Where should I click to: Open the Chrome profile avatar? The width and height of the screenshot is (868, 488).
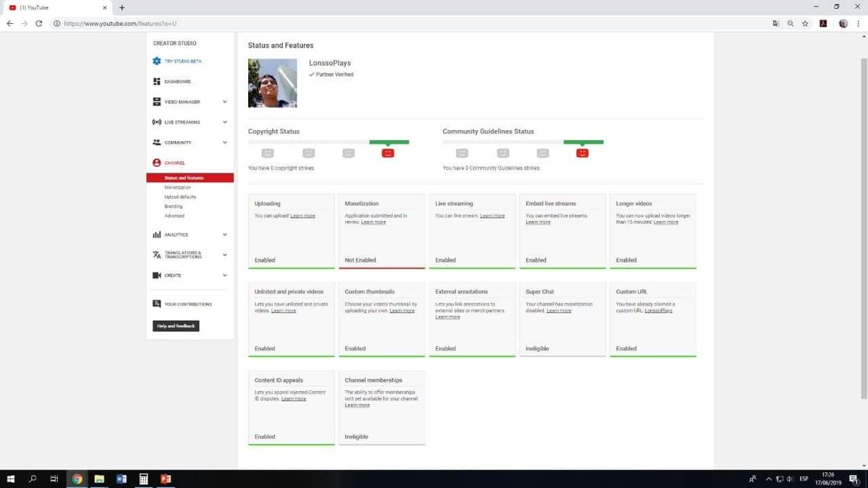[843, 23]
